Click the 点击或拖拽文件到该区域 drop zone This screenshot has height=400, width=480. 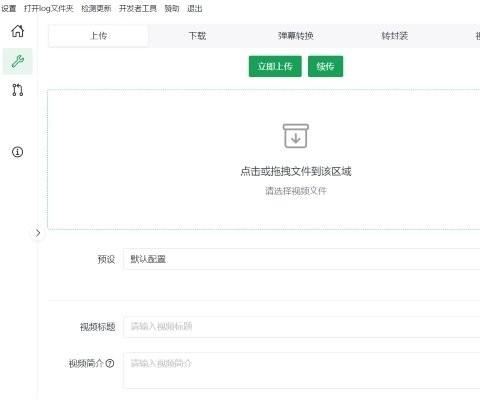264,159
